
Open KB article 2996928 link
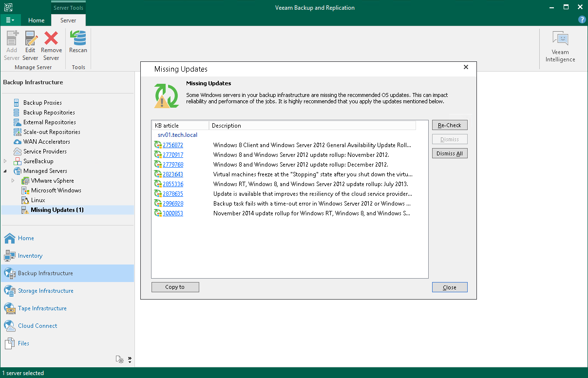click(x=173, y=204)
